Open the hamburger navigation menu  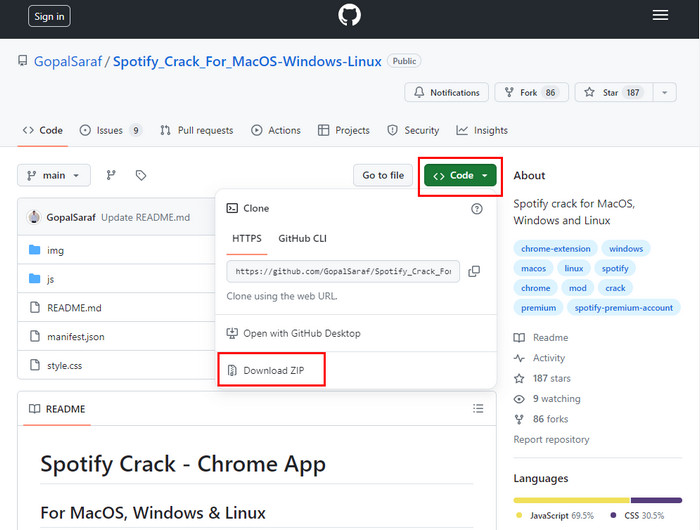pyautogui.click(x=660, y=15)
